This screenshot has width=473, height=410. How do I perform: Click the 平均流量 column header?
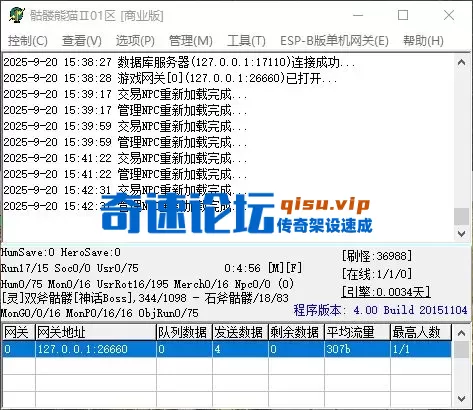[357, 332]
